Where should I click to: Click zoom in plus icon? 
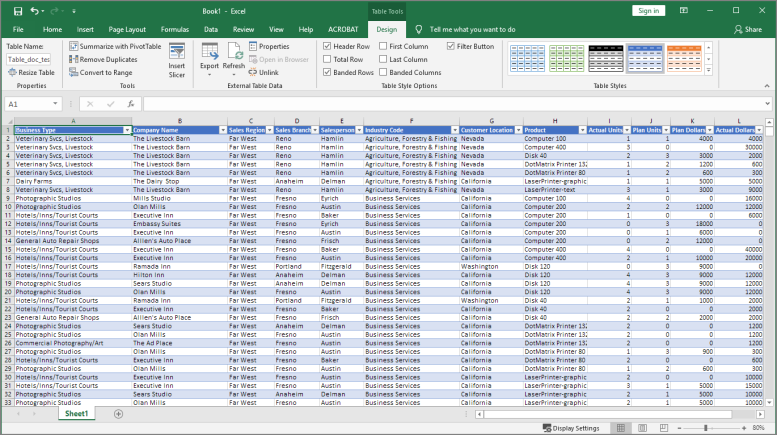(x=744, y=428)
